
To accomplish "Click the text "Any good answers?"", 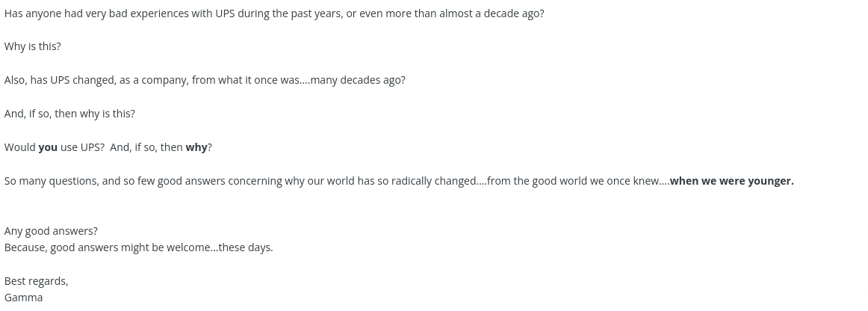I will [x=51, y=231].
